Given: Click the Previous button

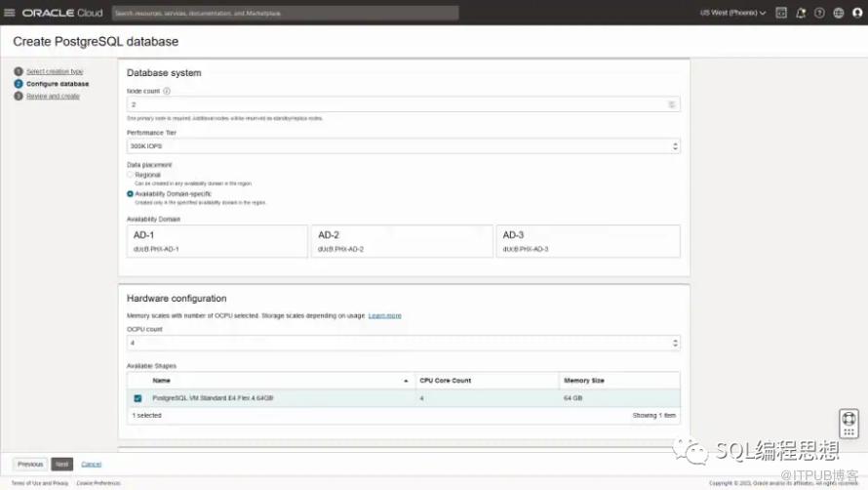Looking at the screenshot, I should tap(30, 464).
